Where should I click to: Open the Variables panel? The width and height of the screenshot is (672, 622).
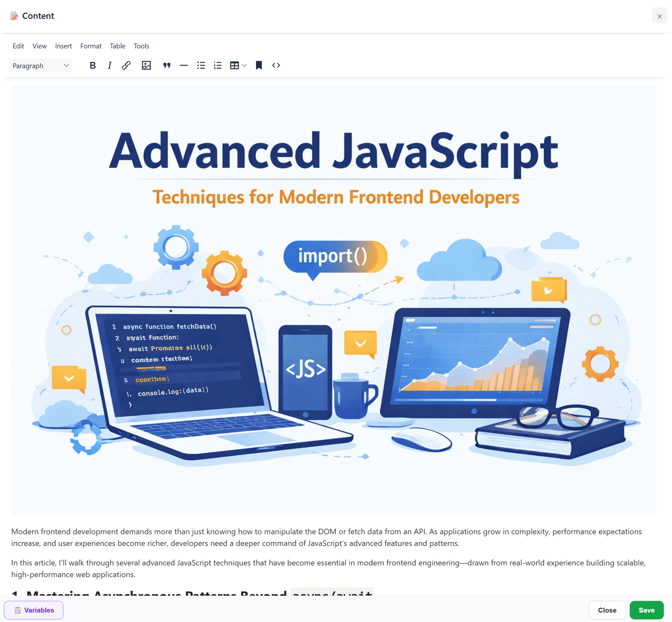pos(34,610)
